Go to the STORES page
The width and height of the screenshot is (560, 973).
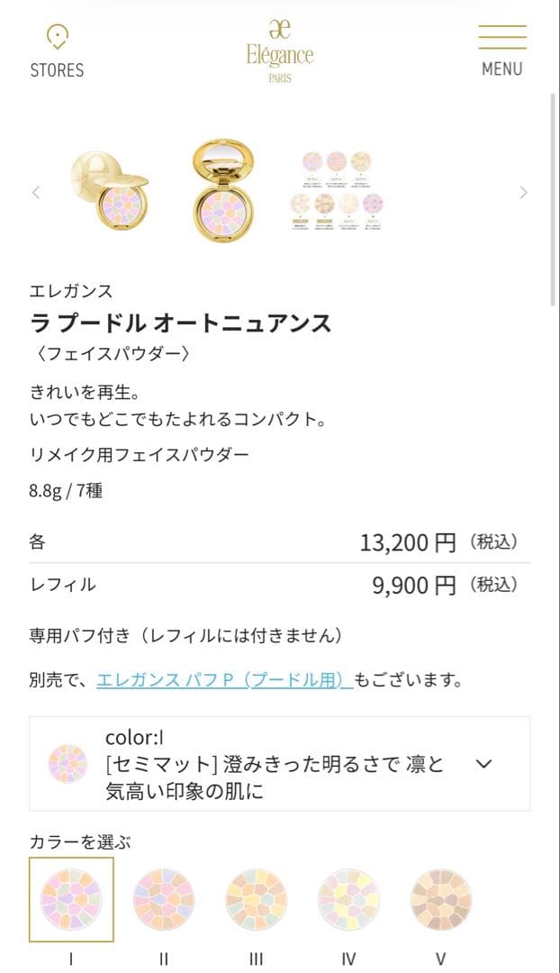pos(57,50)
